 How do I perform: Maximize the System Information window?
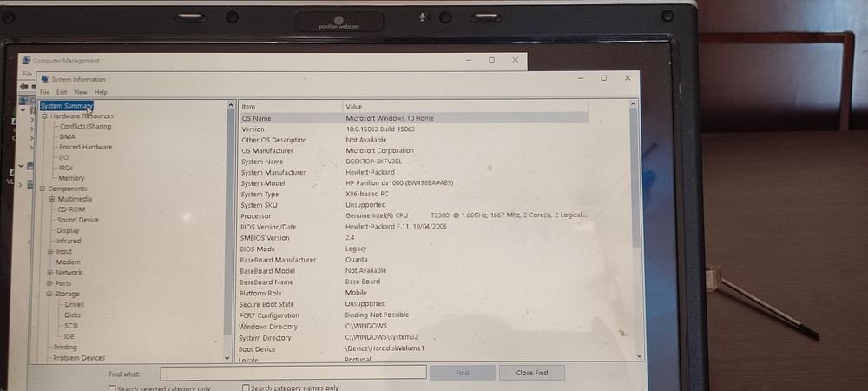[x=604, y=78]
